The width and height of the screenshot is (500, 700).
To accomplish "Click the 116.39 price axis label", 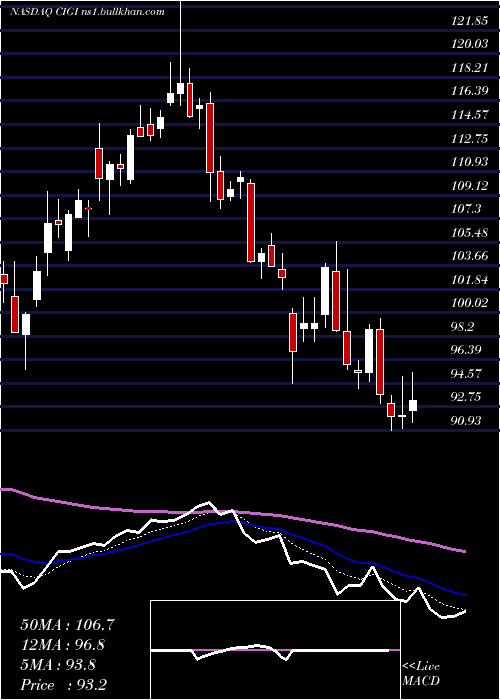I will click(x=468, y=92).
